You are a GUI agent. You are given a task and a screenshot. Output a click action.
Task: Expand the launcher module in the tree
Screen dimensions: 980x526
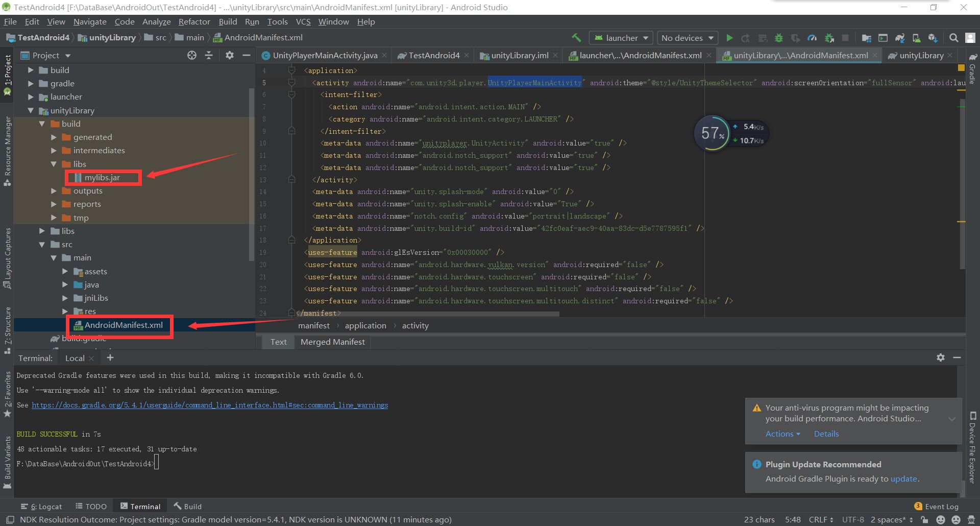pyautogui.click(x=31, y=97)
